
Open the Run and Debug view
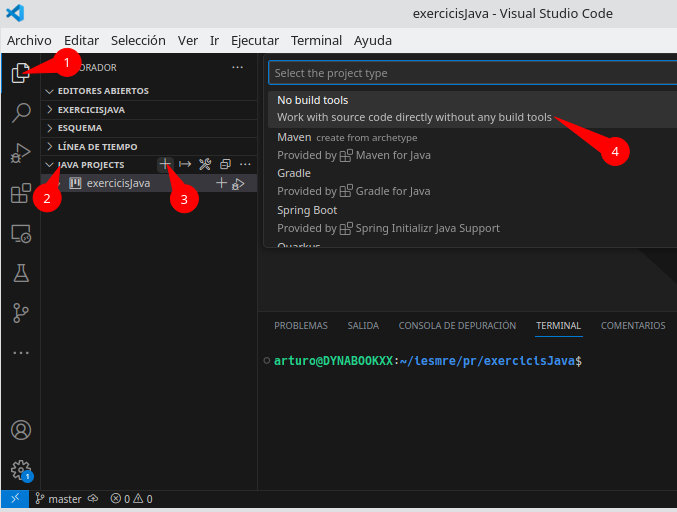20,153
